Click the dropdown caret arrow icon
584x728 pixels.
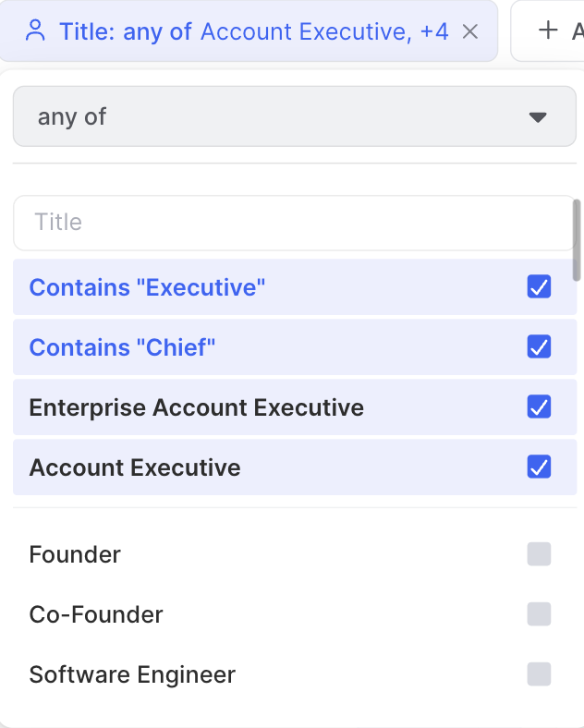[x=538, y=117]
